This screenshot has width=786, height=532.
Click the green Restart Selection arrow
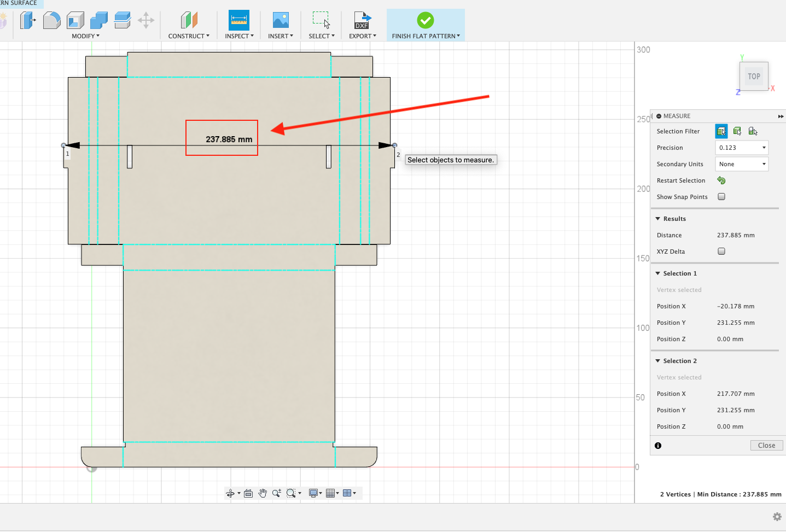point(721,180)
